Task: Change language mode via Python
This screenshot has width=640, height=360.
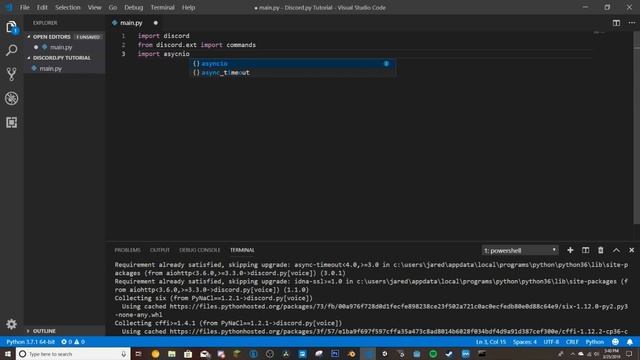Action: [595, 342]
